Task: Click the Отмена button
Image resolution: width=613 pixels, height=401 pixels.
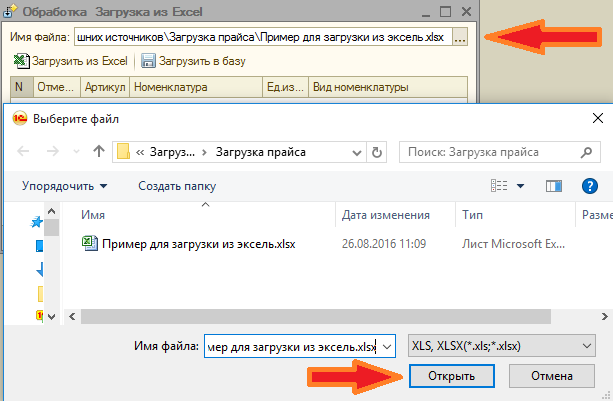Action: click(x=552, y=376)
